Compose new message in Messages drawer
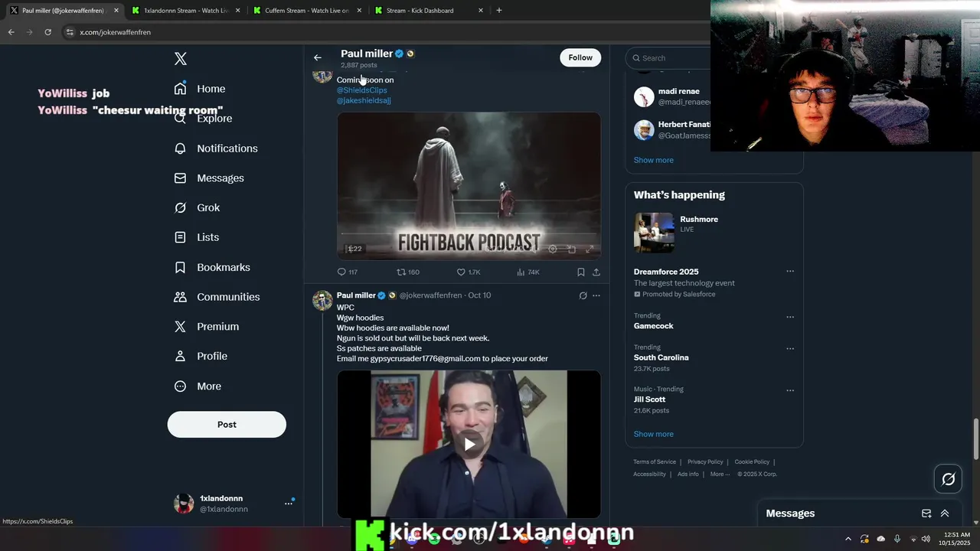 (926, 514)
